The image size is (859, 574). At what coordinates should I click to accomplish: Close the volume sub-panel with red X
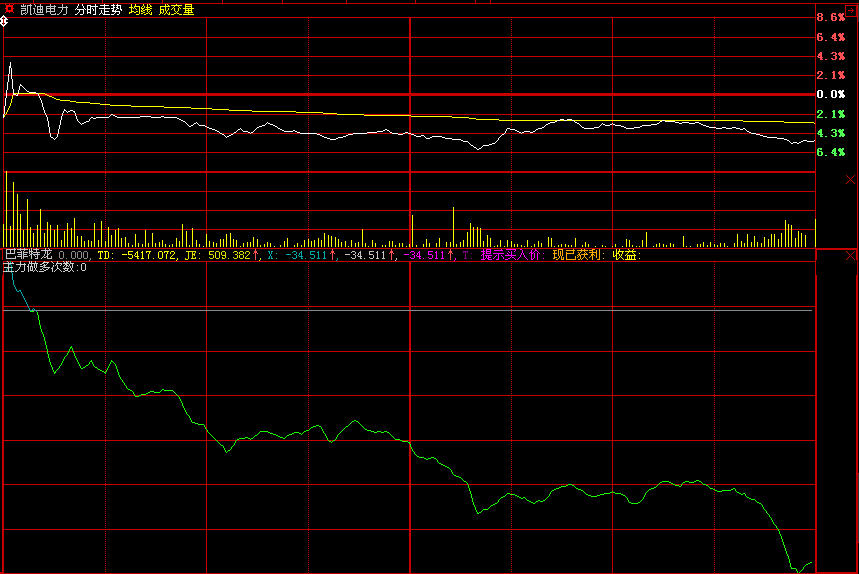point(850,180)
